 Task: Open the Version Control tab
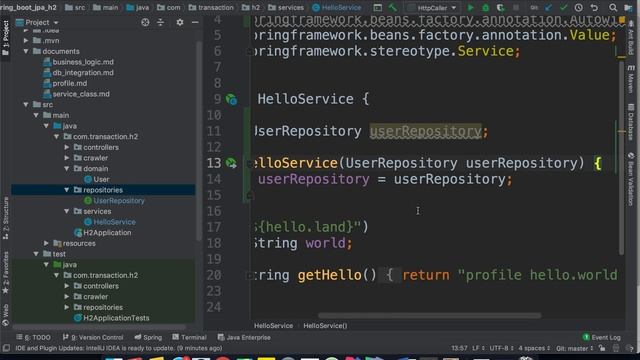pyautogui.click(x=93, y=338)
